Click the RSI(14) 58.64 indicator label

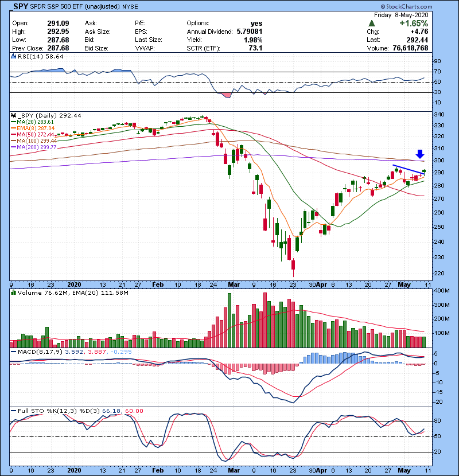(x=40, y=56)
